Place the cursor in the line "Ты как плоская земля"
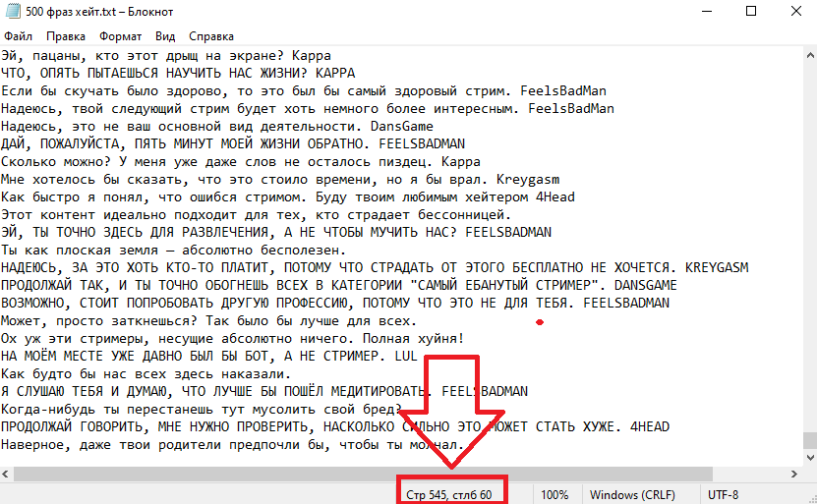Screen dimensions: 817x504 [x=173, y=250]
